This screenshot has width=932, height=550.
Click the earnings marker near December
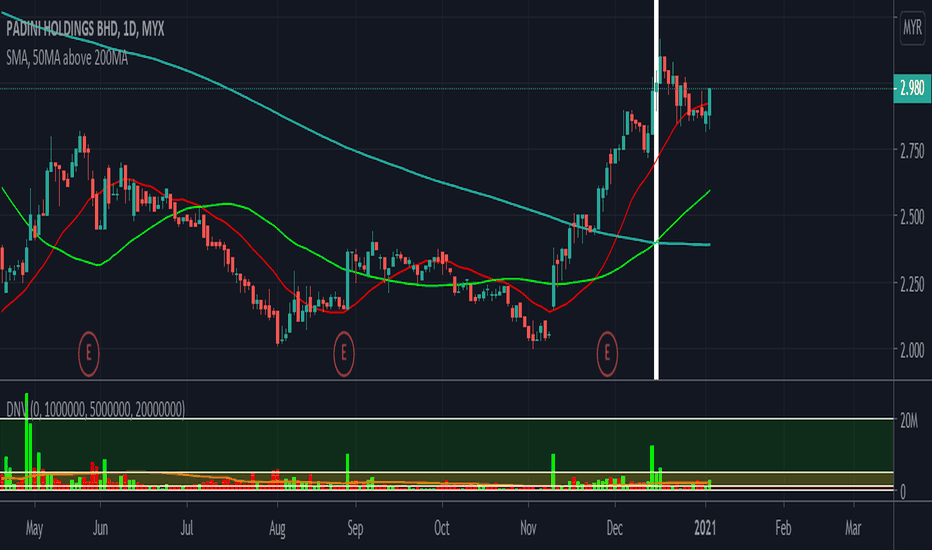607,354
